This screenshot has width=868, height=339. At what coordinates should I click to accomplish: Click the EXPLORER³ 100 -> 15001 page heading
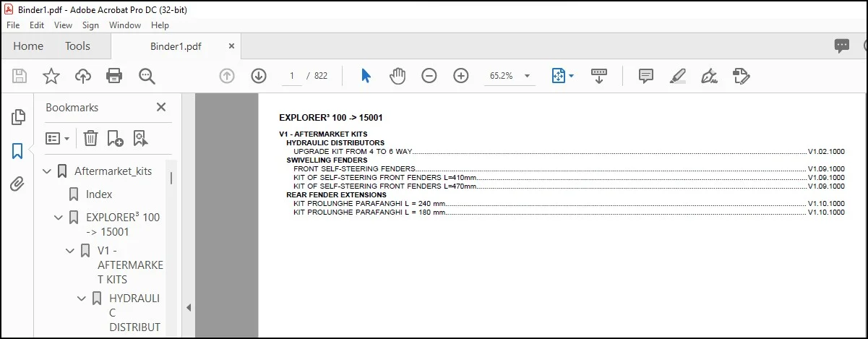[330, 117]
